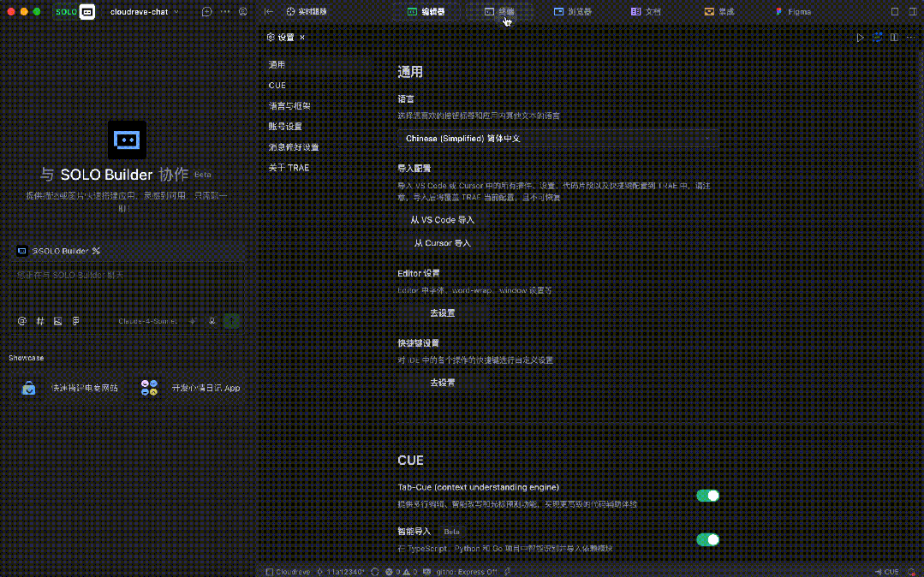The image size is (924, 577).
Task: Click git branch 11a12340* in status bar
Action: [341, 572]
